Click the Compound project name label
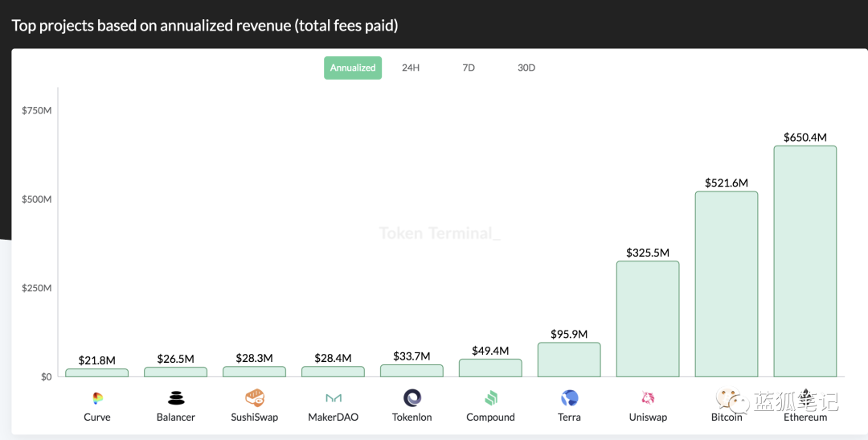 coord(491,417)
